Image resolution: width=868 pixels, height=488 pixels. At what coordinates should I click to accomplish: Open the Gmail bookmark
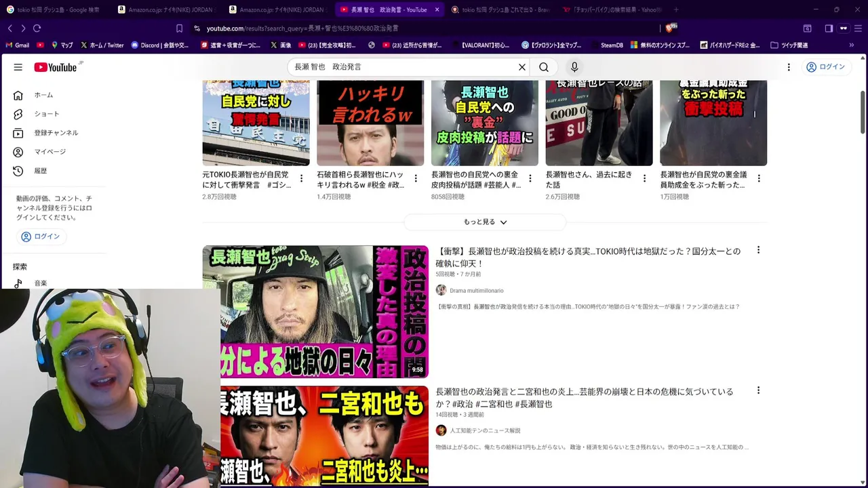coord(18,45)
